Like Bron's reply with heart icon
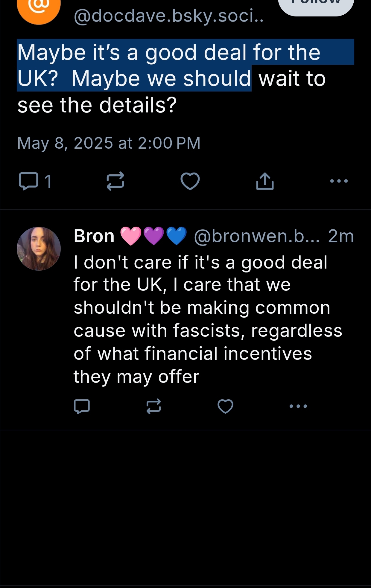 (x=225, y=406)
